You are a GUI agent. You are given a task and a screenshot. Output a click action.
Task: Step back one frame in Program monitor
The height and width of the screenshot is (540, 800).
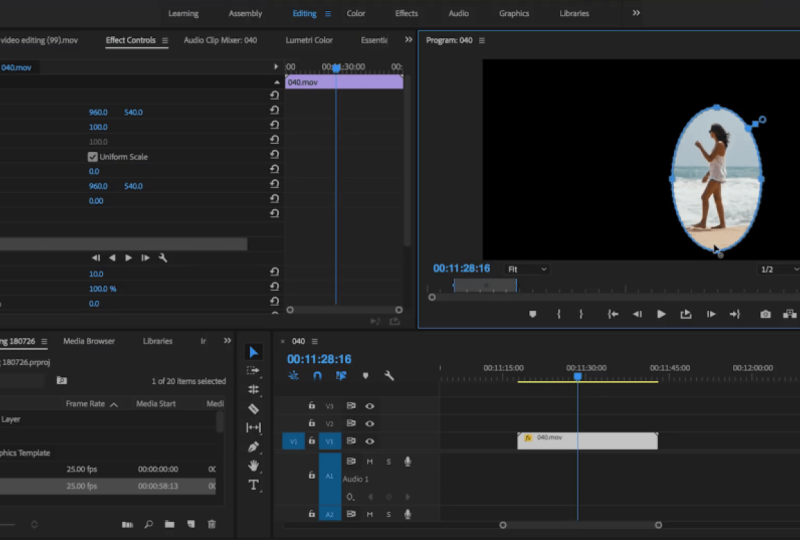637,314
